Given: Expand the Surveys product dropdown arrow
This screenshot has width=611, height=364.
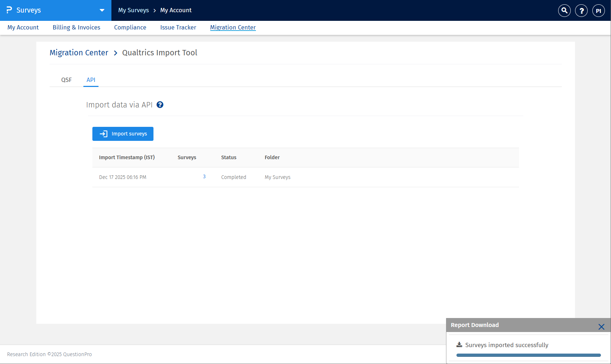Looking at the screenshot, I should (102, 10).
